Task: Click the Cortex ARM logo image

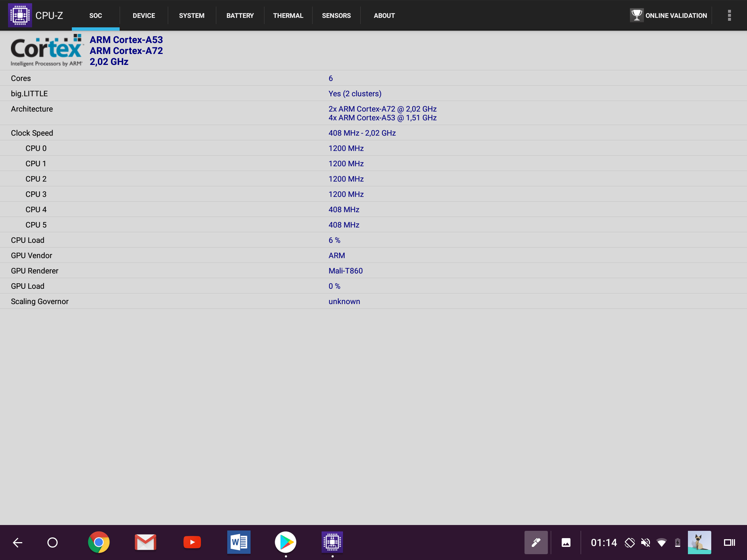Action: pos(47,50)
